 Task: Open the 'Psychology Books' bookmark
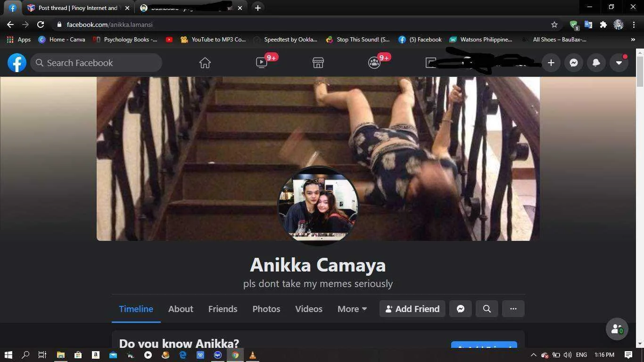[125, 40]
